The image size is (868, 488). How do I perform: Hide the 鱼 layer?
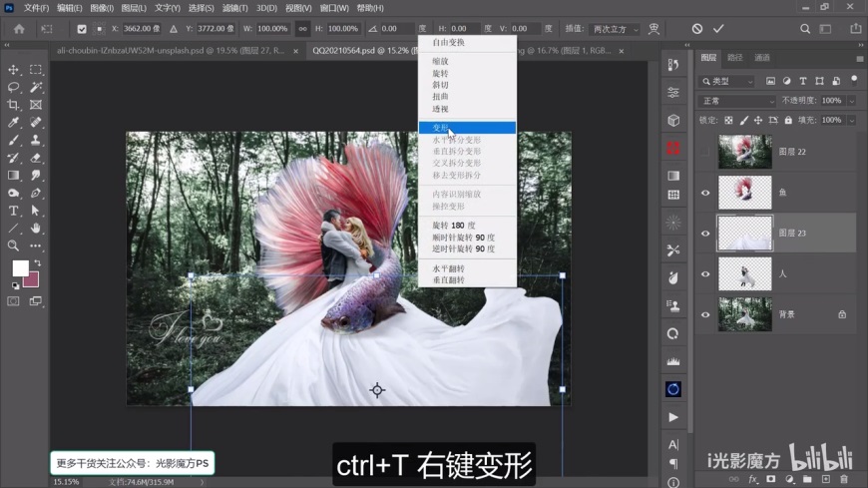coord(705,193)
